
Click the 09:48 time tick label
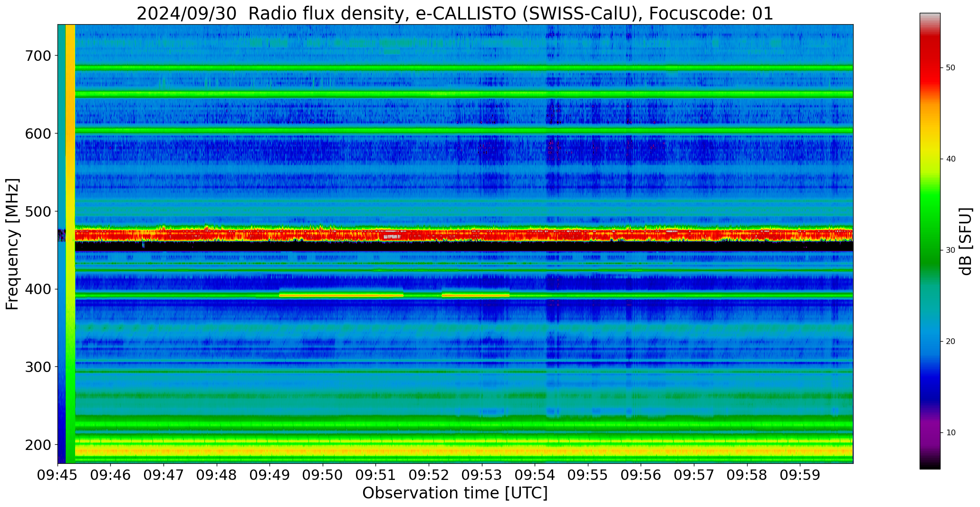pos(217,475)
